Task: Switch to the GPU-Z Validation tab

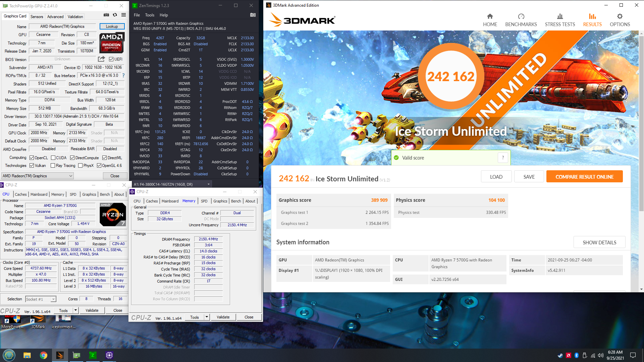Action: coord(75,16)
